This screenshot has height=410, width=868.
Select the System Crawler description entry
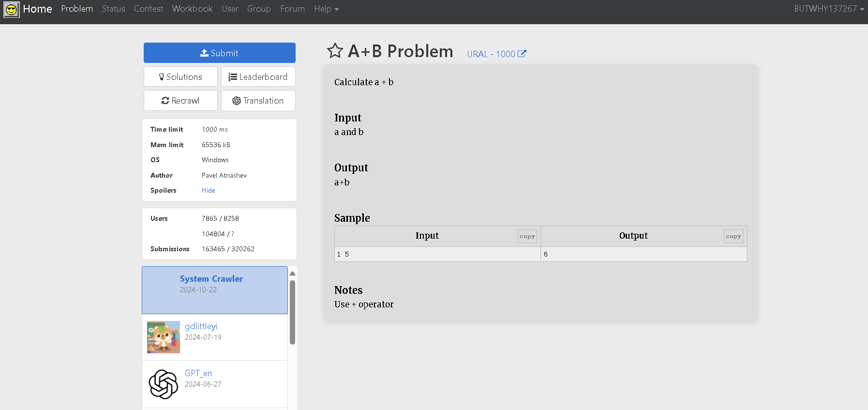(x=215, y=290)
